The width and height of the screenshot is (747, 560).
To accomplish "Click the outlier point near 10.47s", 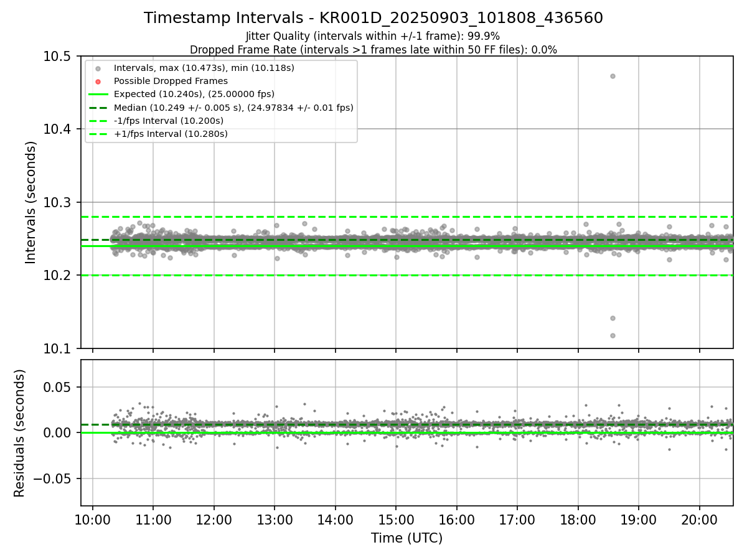I will pyautogui.click(x=613, y=76).
